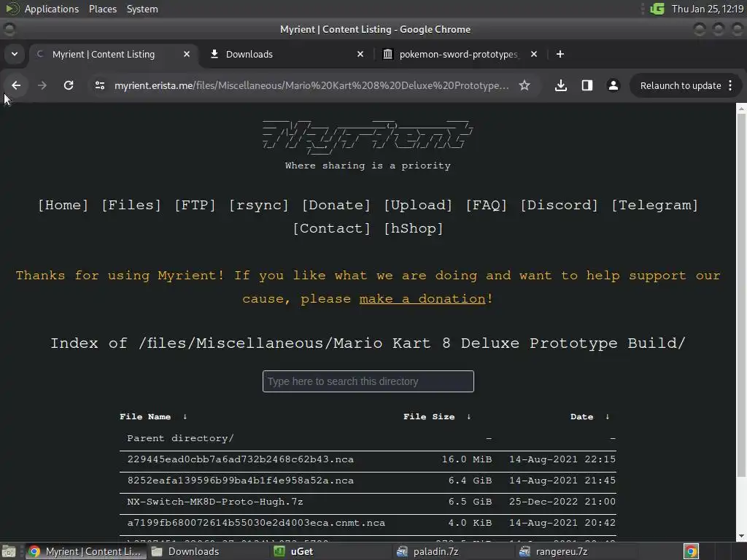
Task: Toggle the Chrome side panel icon
Action: click(587, 85)
